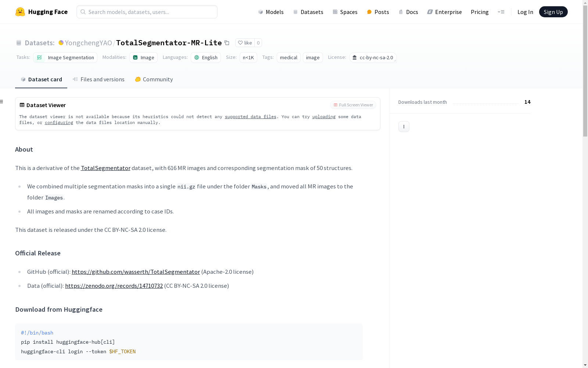The image size is (588, 368).
Task: Open Enterprise in the top navigation
Action: [x=444, y=12]
